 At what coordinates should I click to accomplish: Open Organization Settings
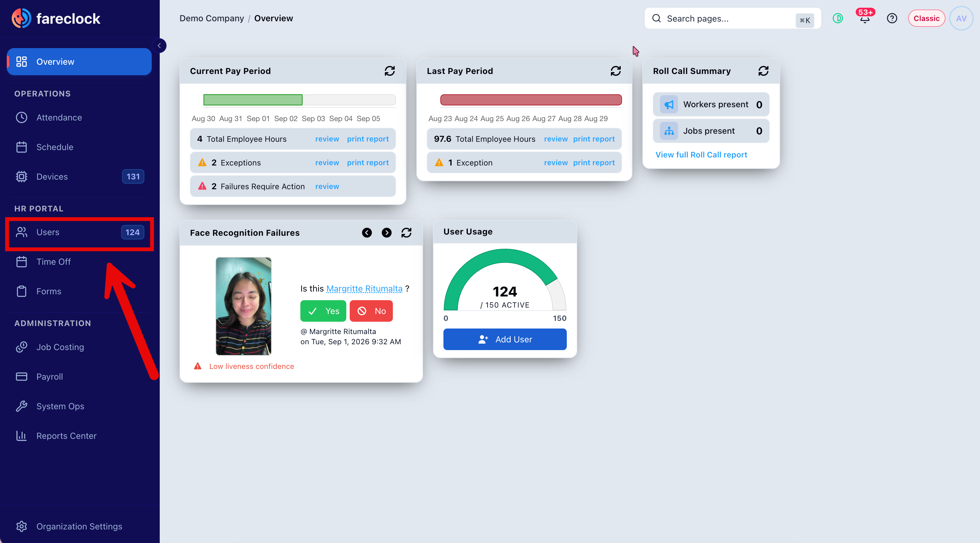click(x=79, y=526)
